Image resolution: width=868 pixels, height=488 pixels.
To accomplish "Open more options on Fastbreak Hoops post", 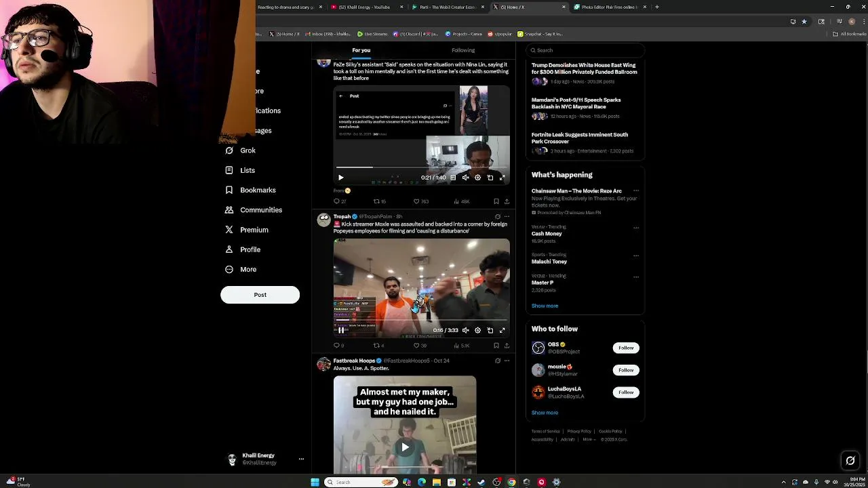I will coord(507,361).
